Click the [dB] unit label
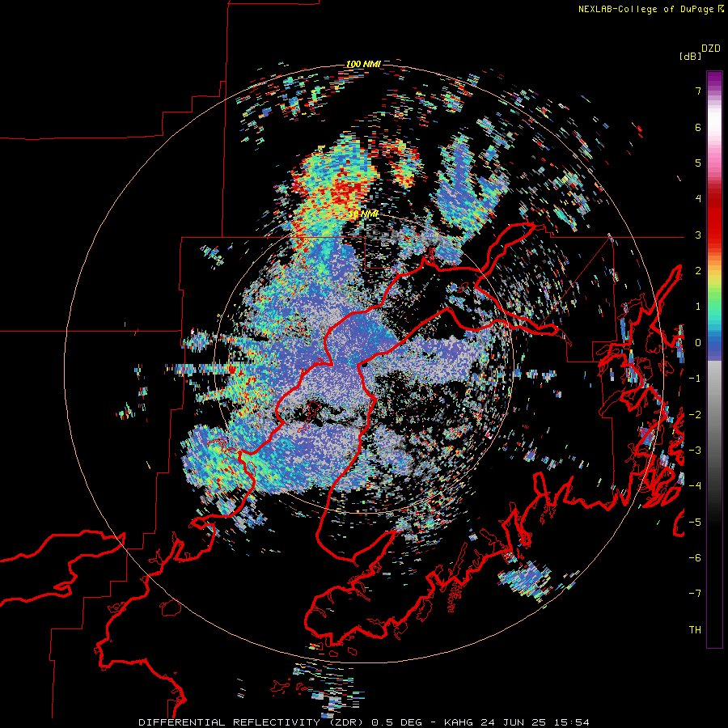This screenshot has height=728, width=728. tap(691, 56)
